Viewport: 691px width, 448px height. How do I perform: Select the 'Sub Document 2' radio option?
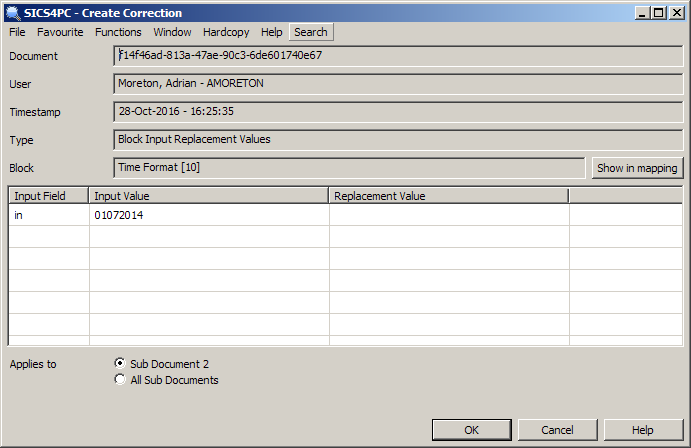pyautogui.click(x=121, y=364)
